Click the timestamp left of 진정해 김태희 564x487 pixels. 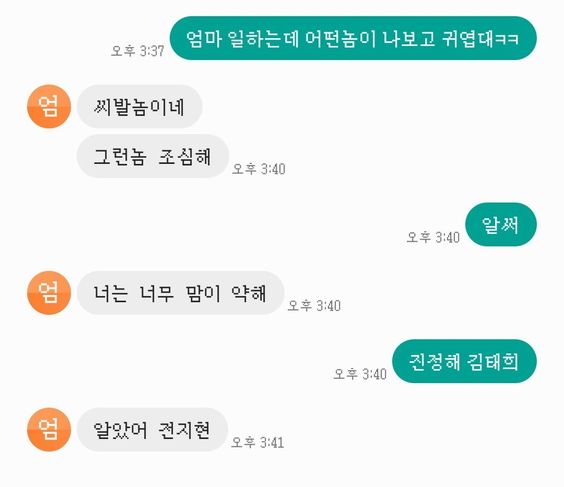tap(360, 374)
